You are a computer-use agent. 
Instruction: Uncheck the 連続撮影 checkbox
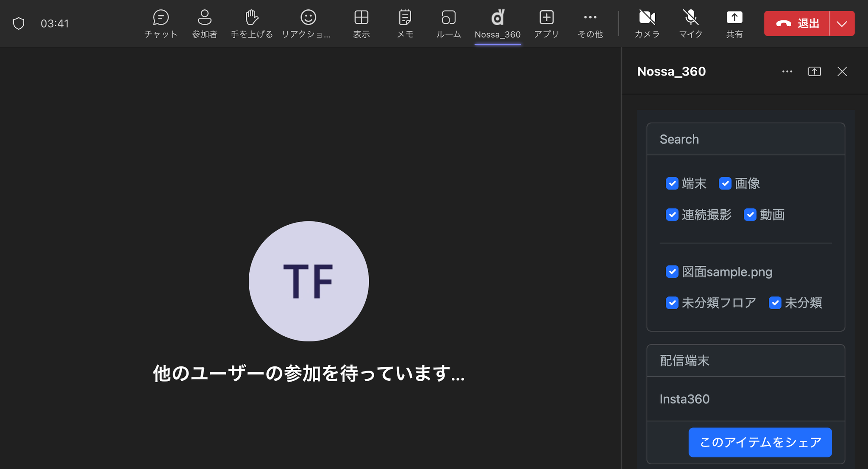click(x=672, y=215)
